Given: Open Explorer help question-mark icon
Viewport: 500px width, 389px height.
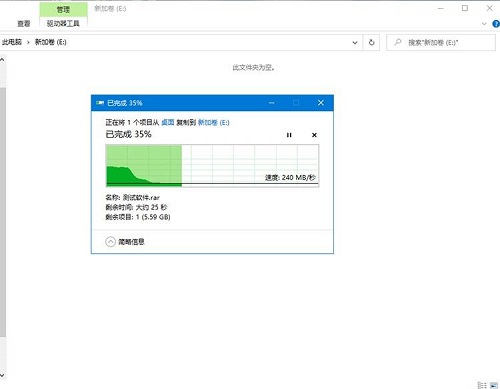Looking at the screenshot, I should tap(496, 24).
